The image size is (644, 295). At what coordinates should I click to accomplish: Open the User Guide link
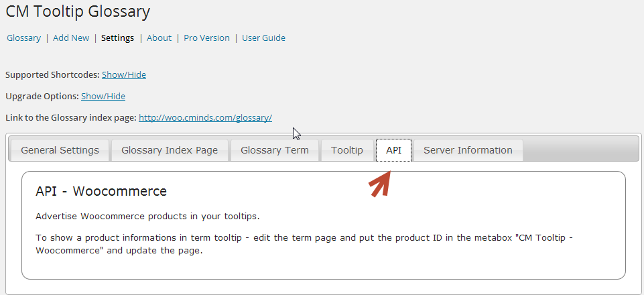[263, 38]
